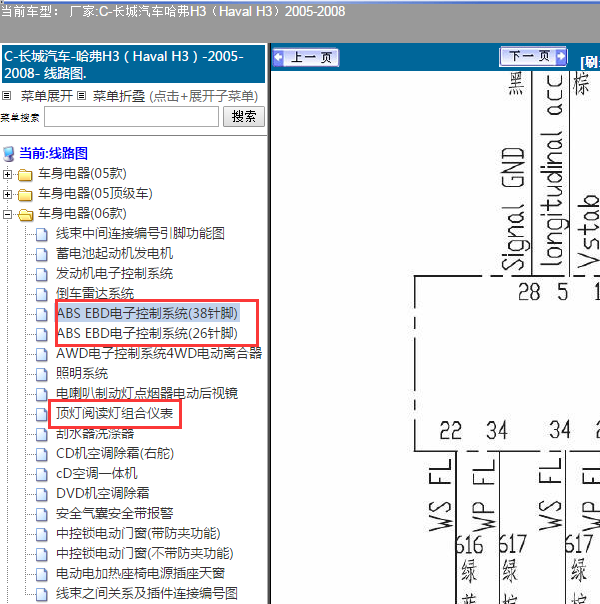Click the icon before 菜单折叠
Viewport: 600px width, 604px height.
coord(81,96)
